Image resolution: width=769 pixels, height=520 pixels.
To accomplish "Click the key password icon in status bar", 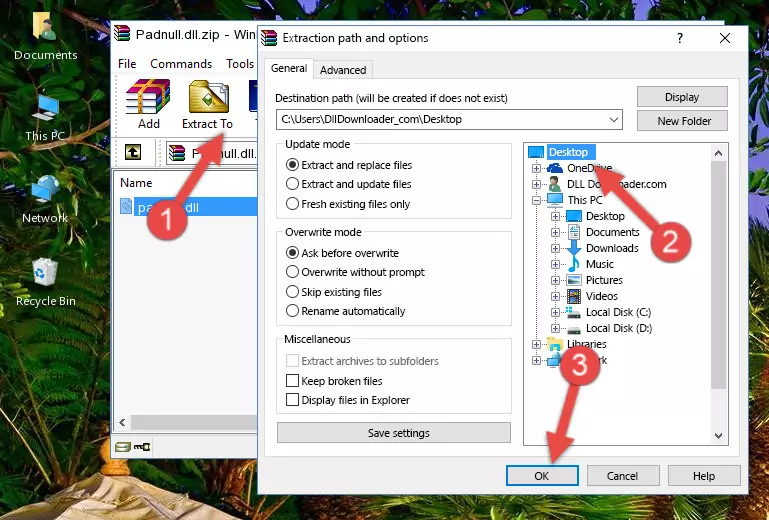I will point(142,446).
